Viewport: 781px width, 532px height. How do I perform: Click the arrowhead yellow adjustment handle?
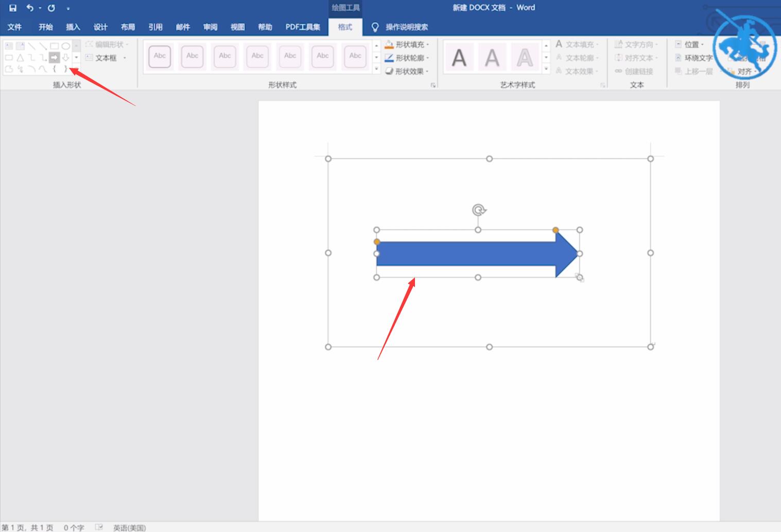click(x=556, y=230)
